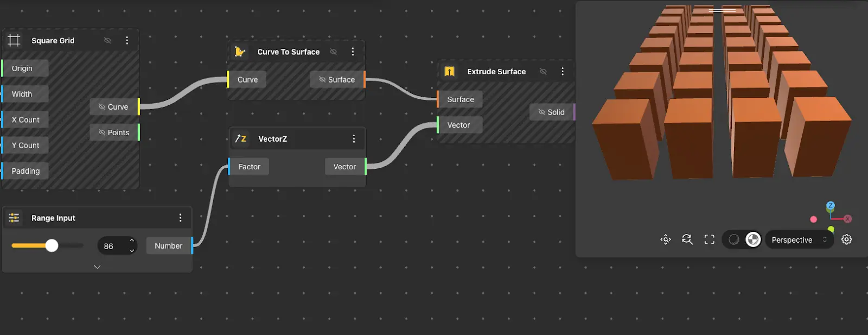Click the Square Grid node icon
Image resolution: width=868 pixels, height=335 pixels.
pos(14,40)
